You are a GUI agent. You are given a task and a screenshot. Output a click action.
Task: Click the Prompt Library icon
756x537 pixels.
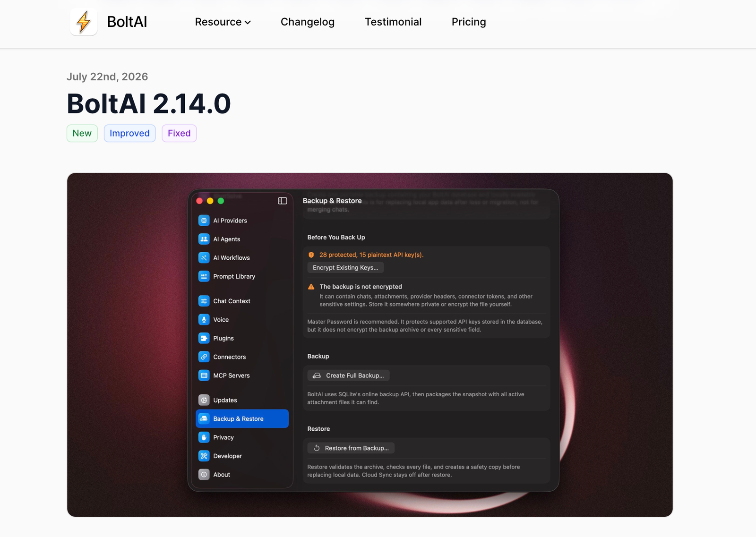click(204, 276)
